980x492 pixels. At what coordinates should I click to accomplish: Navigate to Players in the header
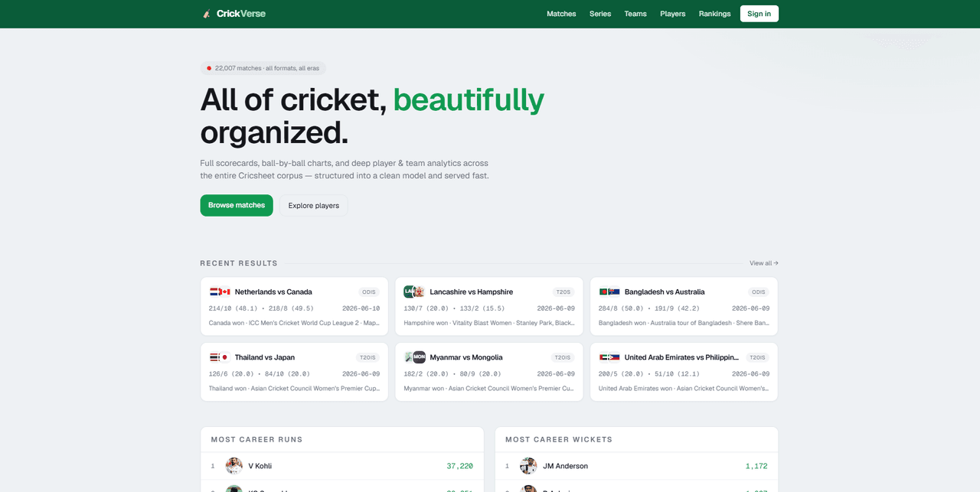[673, 14]
